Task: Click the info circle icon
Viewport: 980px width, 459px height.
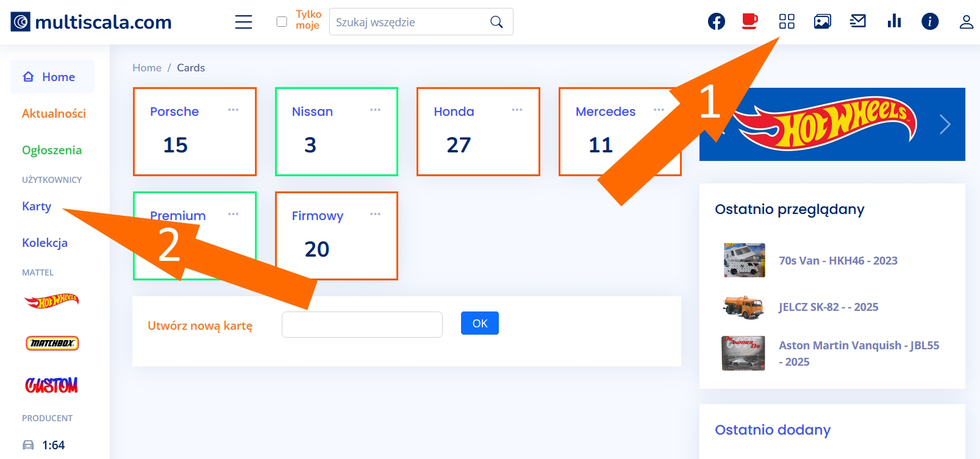Action: 929,22
